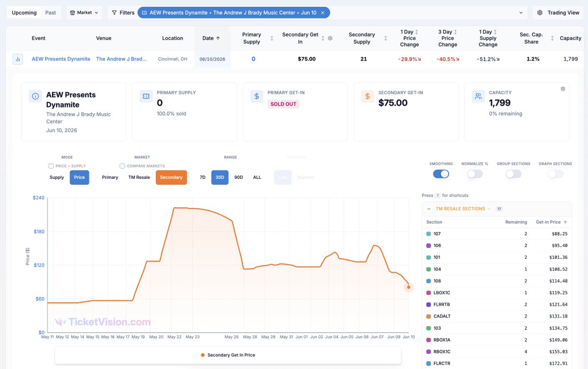Select section 106 row

click(x=497, y=246)
